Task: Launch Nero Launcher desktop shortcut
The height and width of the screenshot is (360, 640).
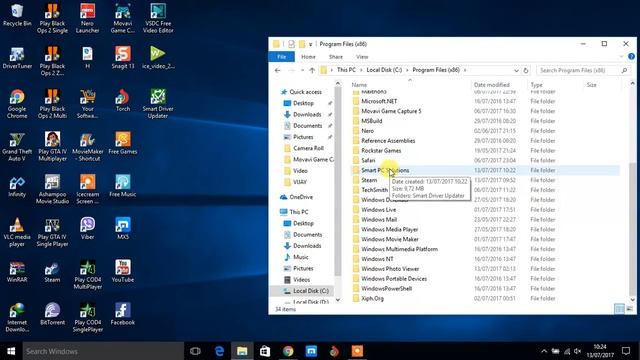Action: pos(87,18)
